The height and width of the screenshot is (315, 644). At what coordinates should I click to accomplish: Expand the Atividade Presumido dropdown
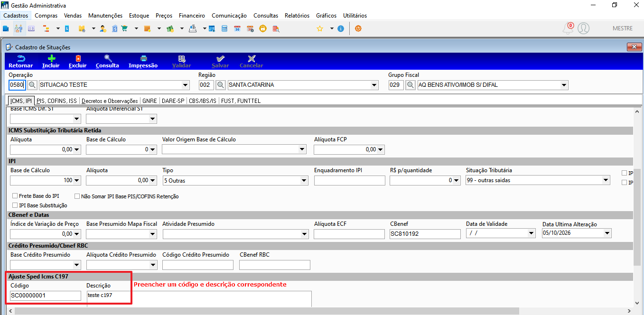click(x=304, y=234)
